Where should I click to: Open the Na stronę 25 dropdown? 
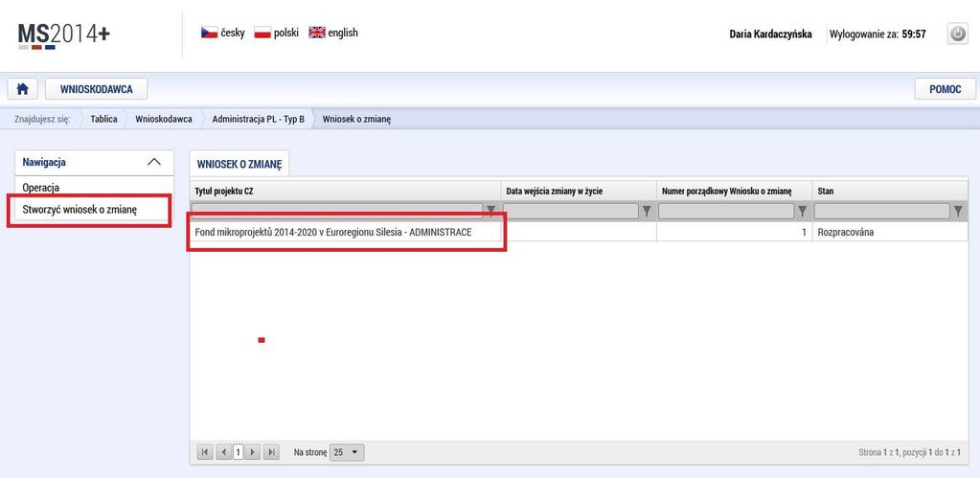pyautogui.click(x=346, y=452)
